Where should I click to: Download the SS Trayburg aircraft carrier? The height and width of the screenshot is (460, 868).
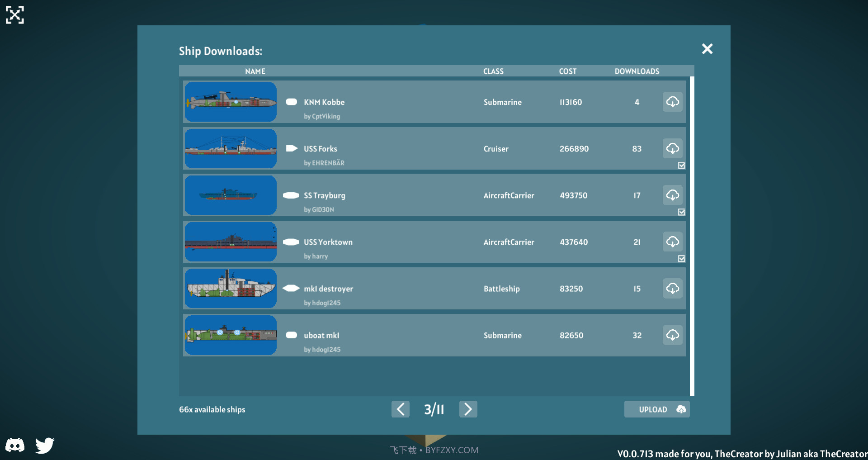click(672, 195)
